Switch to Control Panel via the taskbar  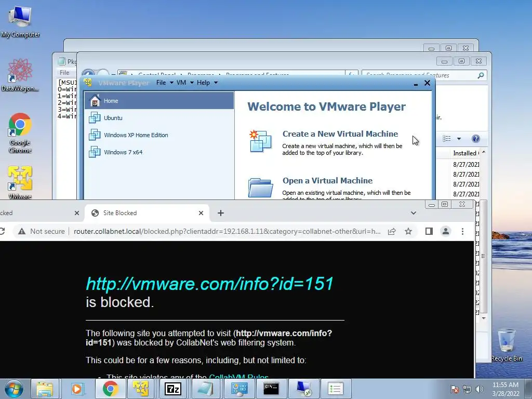tap(239, 389)
